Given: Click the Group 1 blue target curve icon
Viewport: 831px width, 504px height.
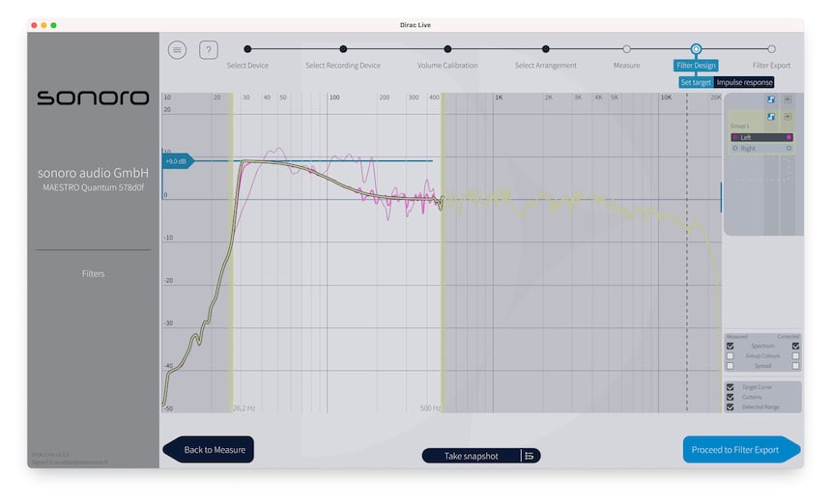Looking at the screenshot, I should 771,117.
